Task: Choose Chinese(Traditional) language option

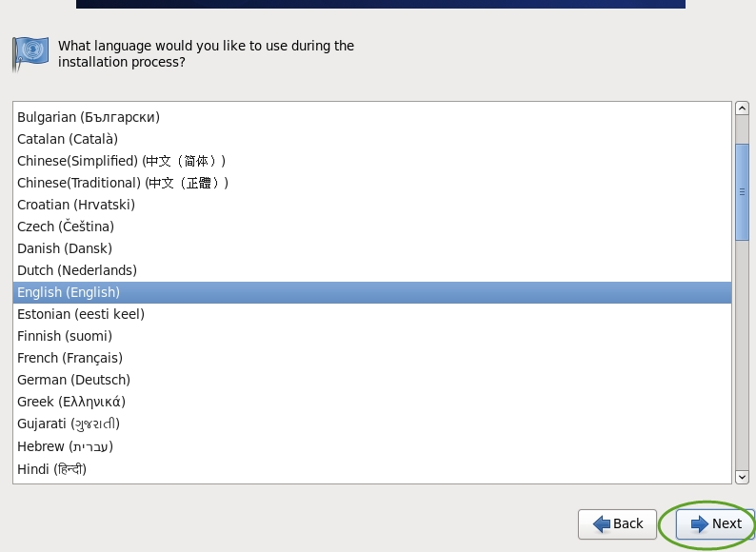Action: click(x=372, y=183)
